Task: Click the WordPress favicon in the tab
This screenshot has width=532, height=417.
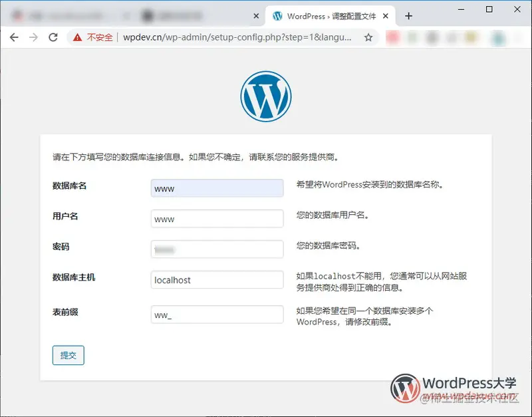Action: [277, 16]
